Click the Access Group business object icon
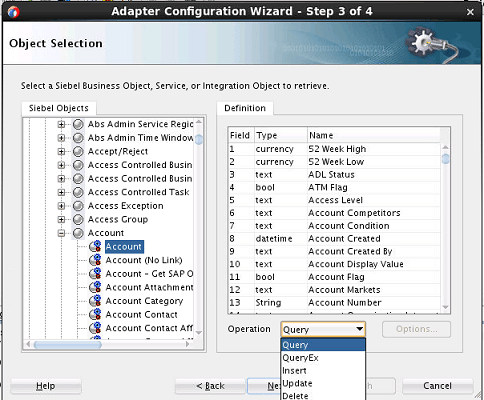 click(x=78, y=219)
